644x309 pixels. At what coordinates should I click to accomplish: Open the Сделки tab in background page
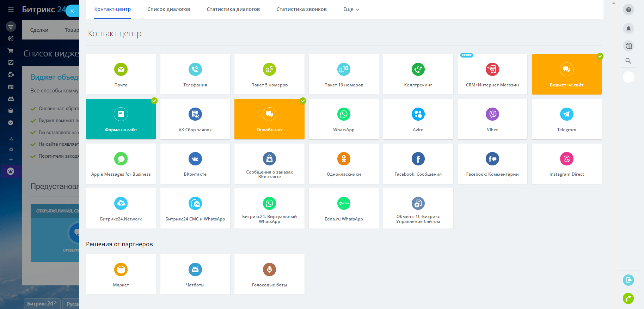click(39, 30)
